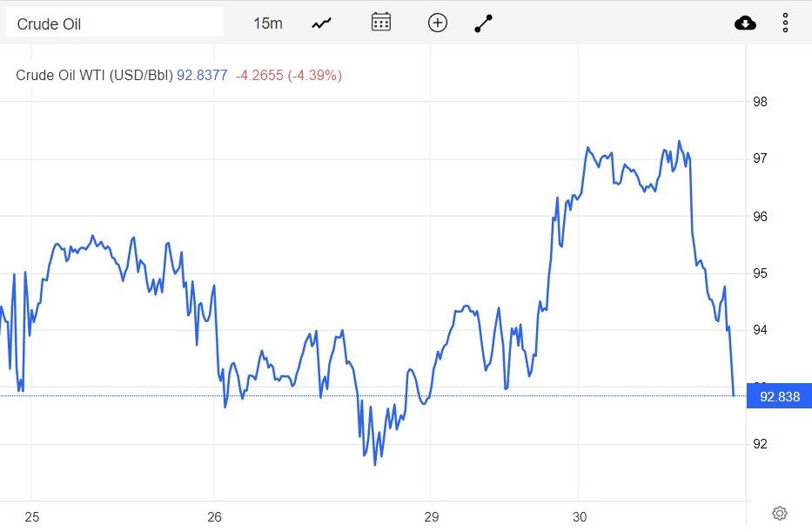The image size is (812, 532).
Task: Download chart data via cloud icon
Action: pyautogui.click(x=745, y=24)
